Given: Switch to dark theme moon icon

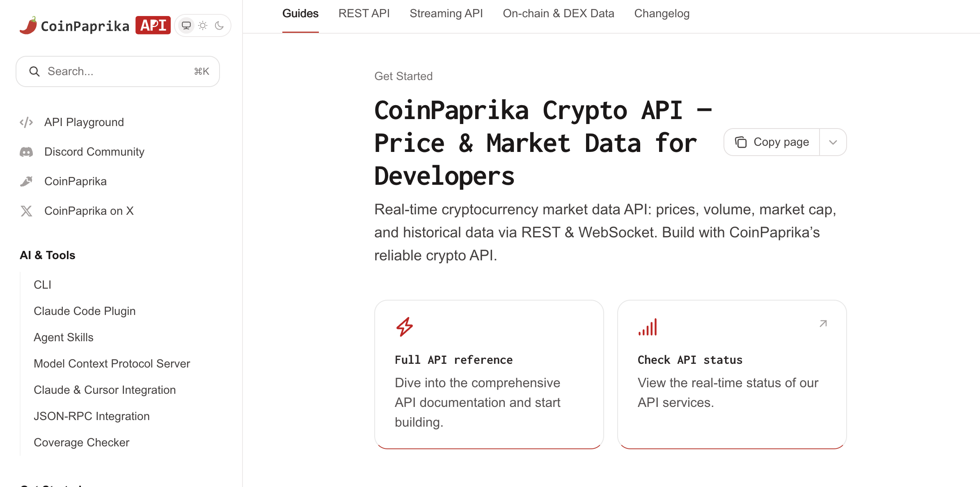Looking at the screenshot, I should 219,25.
